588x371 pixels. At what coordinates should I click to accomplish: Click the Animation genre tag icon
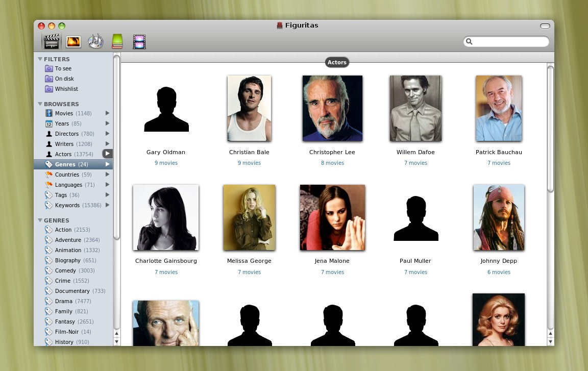point(49,250)
